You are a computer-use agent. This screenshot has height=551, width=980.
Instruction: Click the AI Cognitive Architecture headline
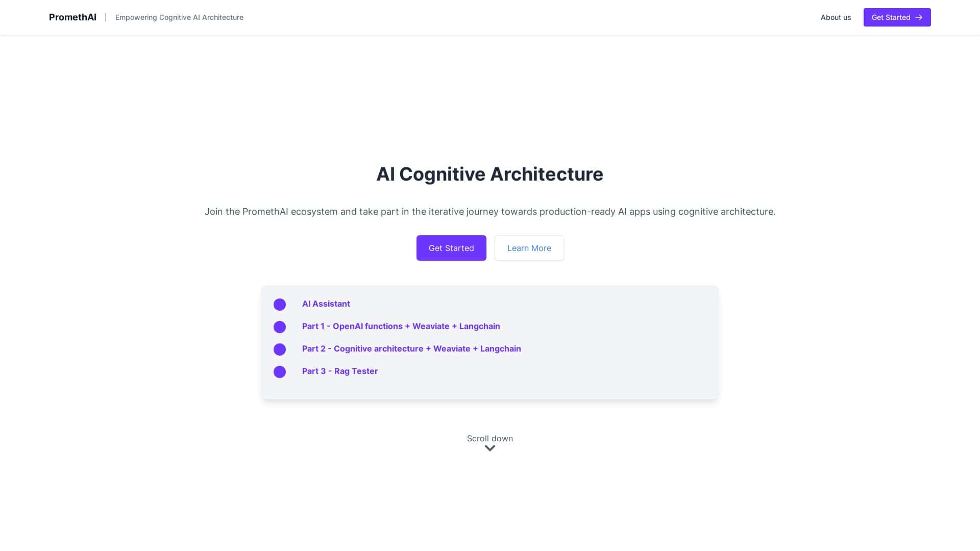click(489, 174)
